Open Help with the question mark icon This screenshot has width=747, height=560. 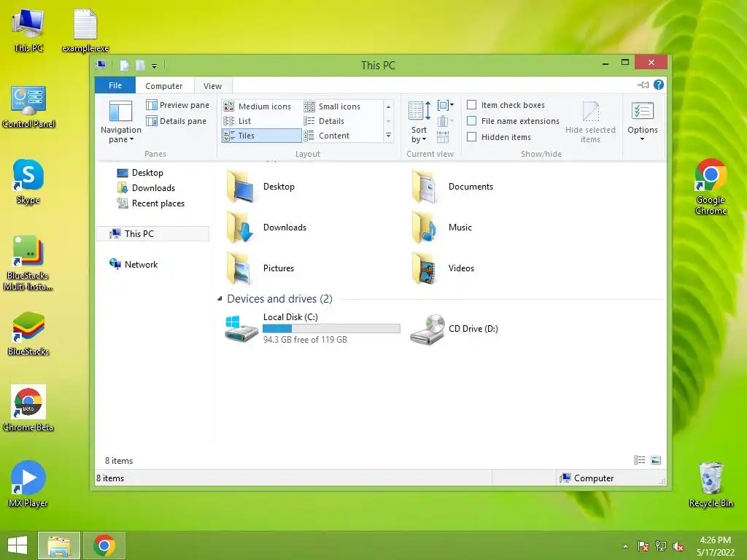(x=659, y=85)
